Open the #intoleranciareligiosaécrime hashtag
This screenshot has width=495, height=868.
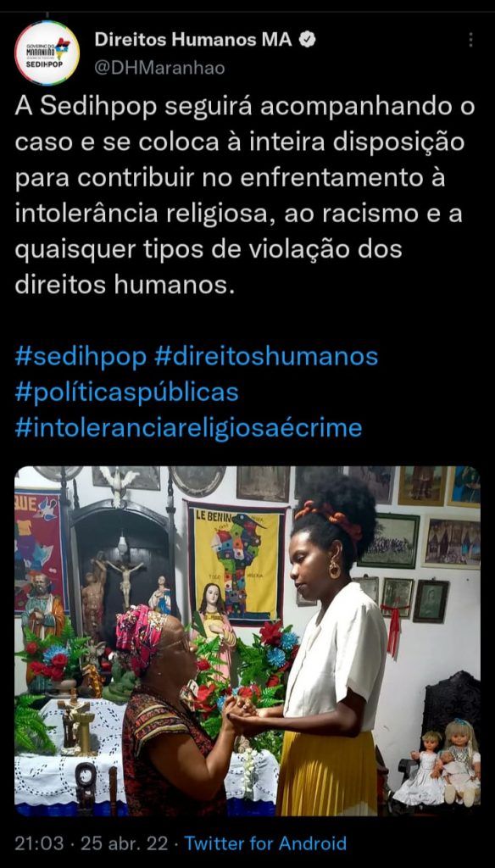(x=188, y=428)
